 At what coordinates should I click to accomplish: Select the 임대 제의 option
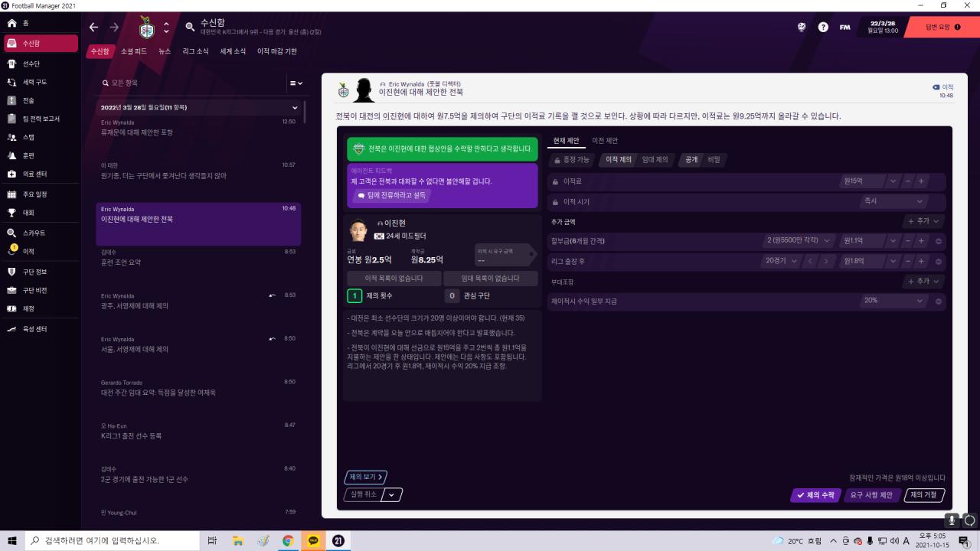tap(655, 160)
